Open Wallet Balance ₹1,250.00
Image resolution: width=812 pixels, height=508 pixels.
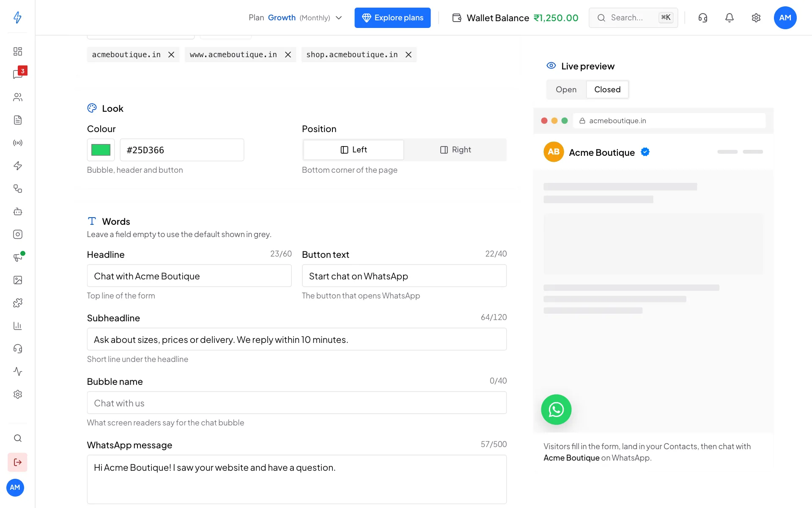click(x=515, y=18)
